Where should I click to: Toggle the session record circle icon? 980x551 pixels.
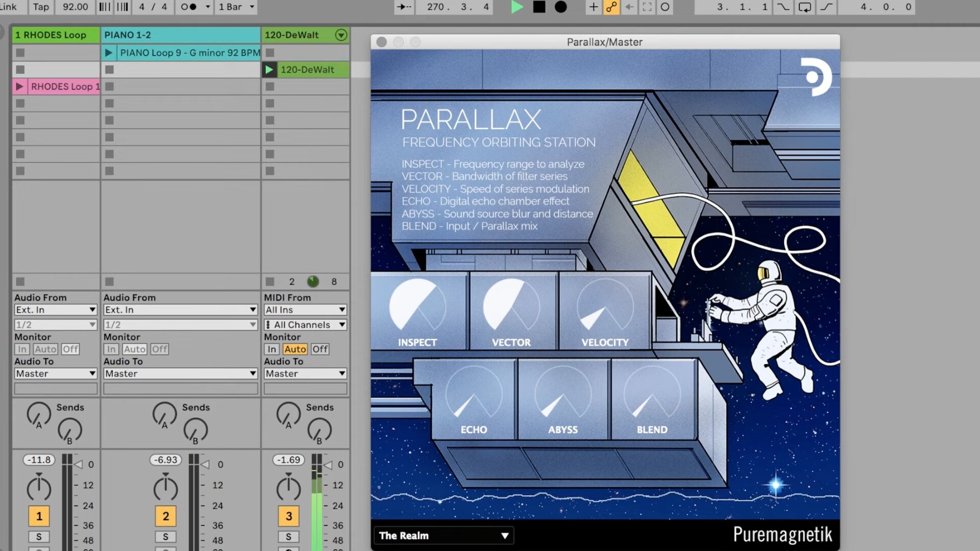(665, 7)
